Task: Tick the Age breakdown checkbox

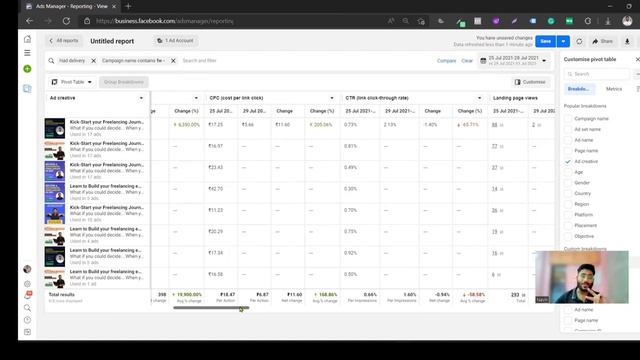Action: [x=568, y=172]
